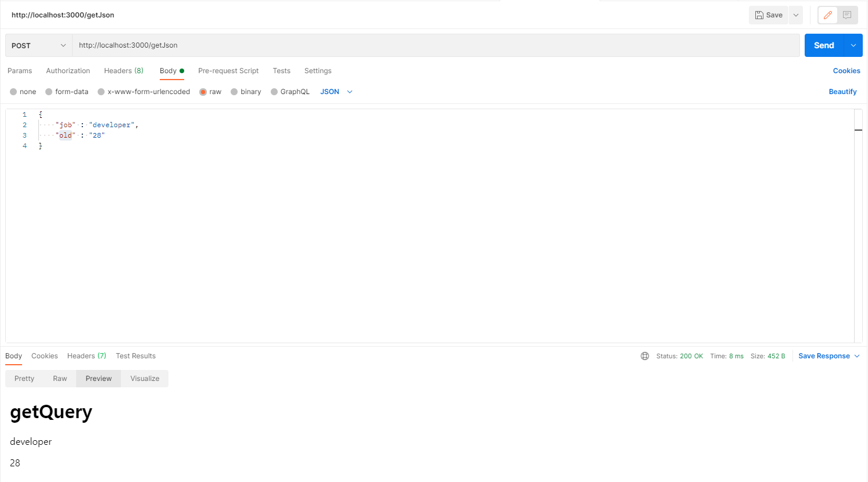Image resolution: width=868 pixels, height=482 pixels.
Task: Select the binary body type
Action: [x=246, y=92]
